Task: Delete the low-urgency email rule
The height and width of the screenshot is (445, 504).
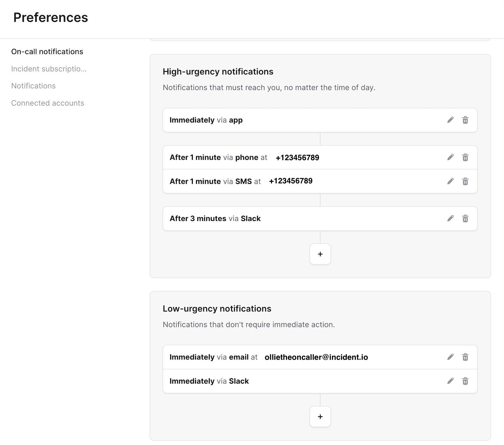Action: pyautogui.click(x=465, y=357)
